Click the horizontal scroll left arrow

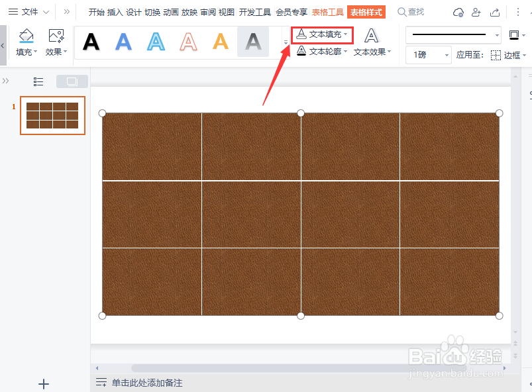[97, 368]
